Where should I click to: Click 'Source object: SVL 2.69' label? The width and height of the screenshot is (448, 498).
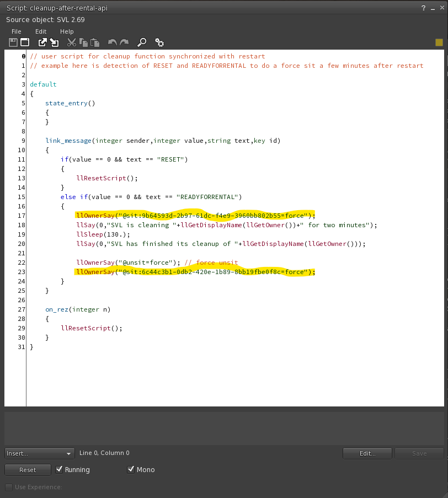[45, 20]
